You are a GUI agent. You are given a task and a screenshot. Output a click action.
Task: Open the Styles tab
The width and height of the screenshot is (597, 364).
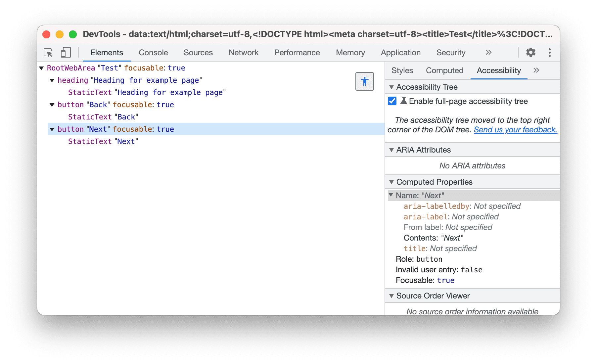(x=402, y=70)
